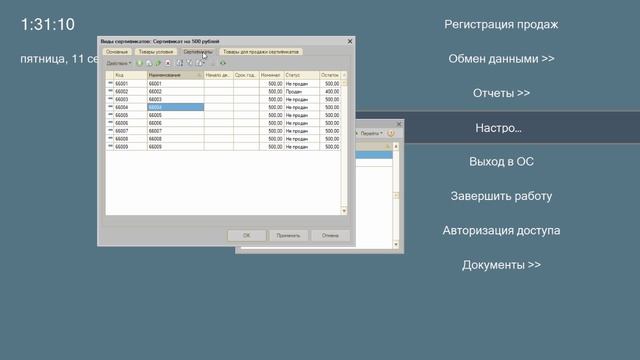Click the Наименование column header
The width and height of the screenshot is (640, 360).
[x=175, y=75]
